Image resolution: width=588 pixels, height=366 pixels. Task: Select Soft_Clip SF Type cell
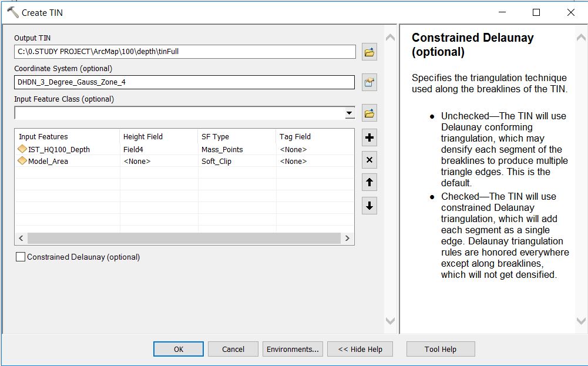(237, 161)
